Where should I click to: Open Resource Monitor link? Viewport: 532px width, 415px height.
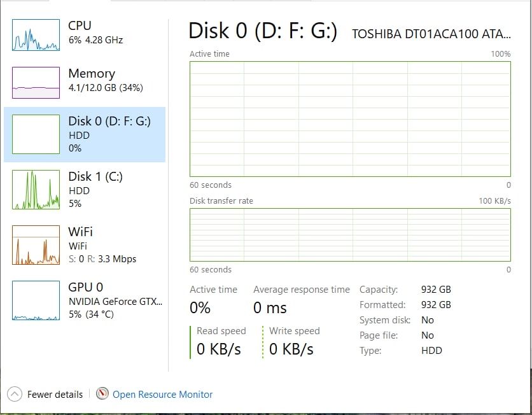[162, 395]
